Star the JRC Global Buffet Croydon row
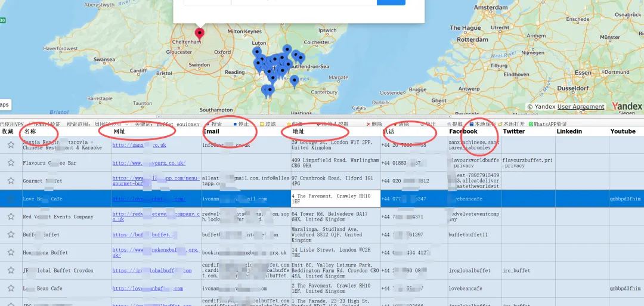The image size is (644, 306). click(11, 270)
